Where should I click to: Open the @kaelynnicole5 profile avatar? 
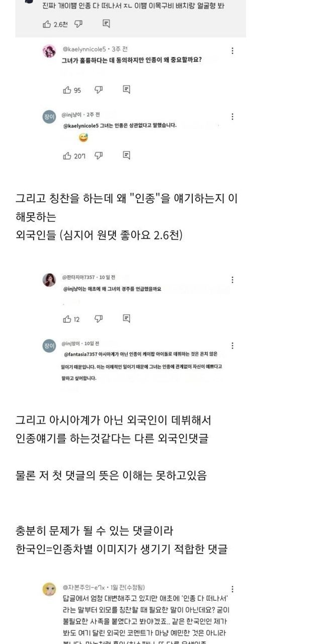click(x=49, y=51)
